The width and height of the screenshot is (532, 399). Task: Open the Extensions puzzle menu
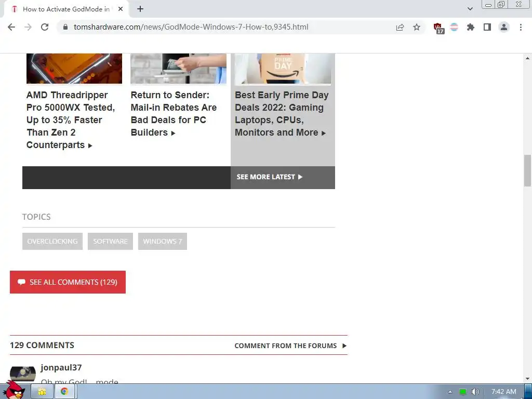point(471,27)
